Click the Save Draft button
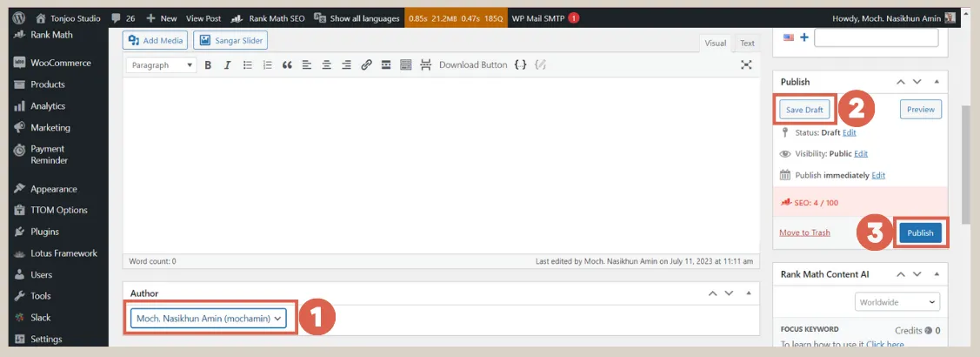The width and height of the screenshot is (980, 357). tap(804, 110)
